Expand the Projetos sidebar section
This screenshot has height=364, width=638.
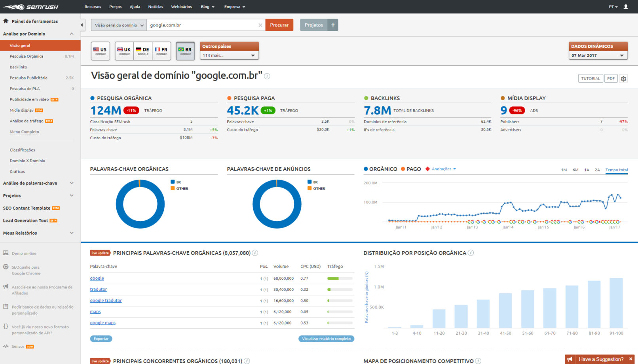coord(72,195)
